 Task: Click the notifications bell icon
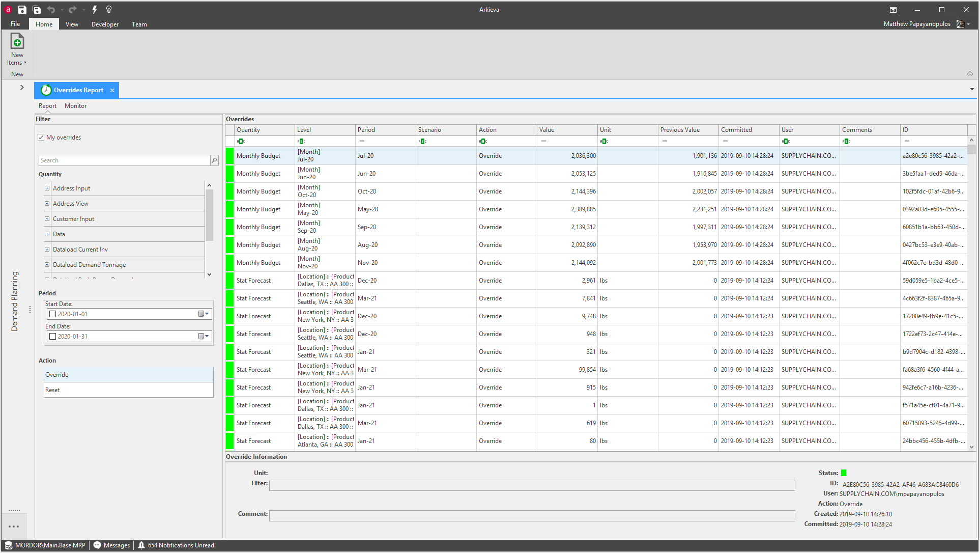(x=141, y=545)
